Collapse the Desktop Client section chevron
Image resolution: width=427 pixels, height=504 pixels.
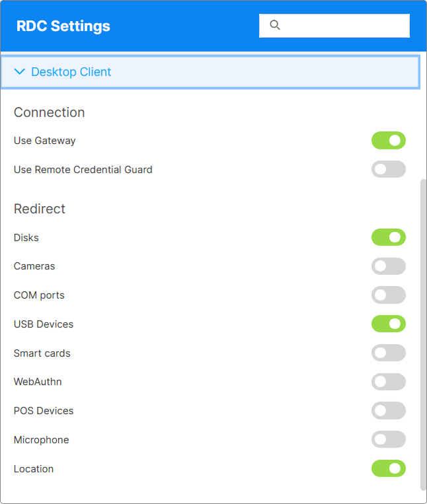(20, 71)
